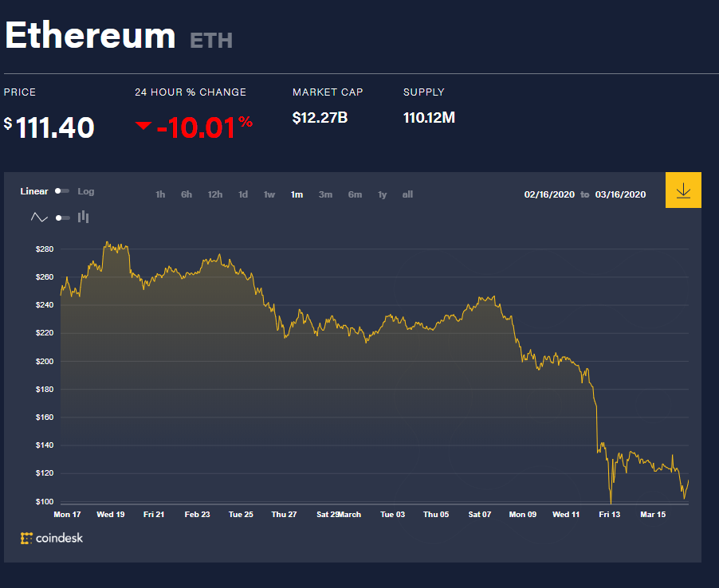Show all-time price history
The width and height of the screenshot is (719, 588).
point(407,194)
